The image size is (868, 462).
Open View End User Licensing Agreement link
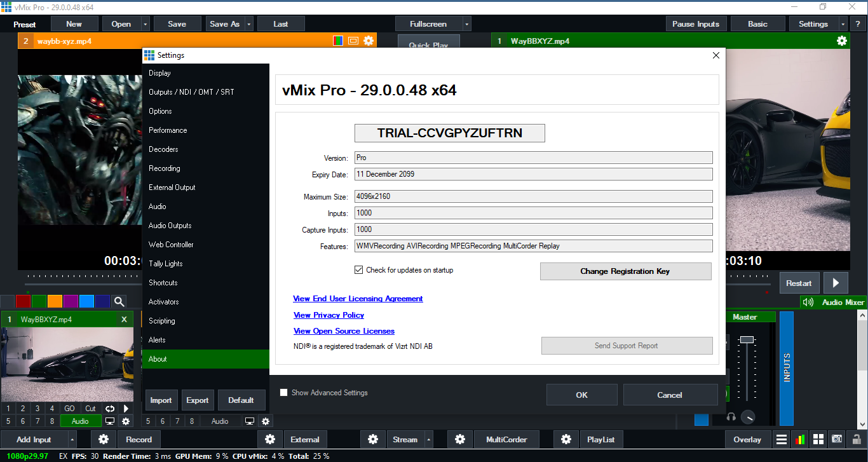(x=358, y=299)
